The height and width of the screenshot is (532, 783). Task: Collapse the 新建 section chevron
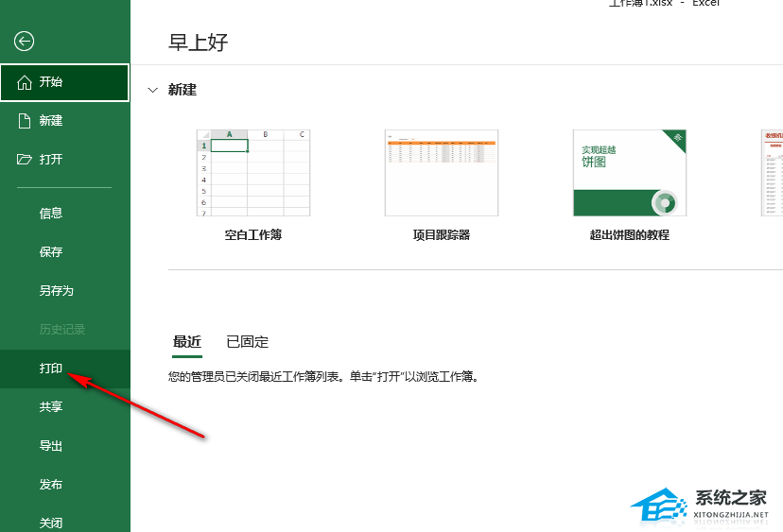point(153,91)
